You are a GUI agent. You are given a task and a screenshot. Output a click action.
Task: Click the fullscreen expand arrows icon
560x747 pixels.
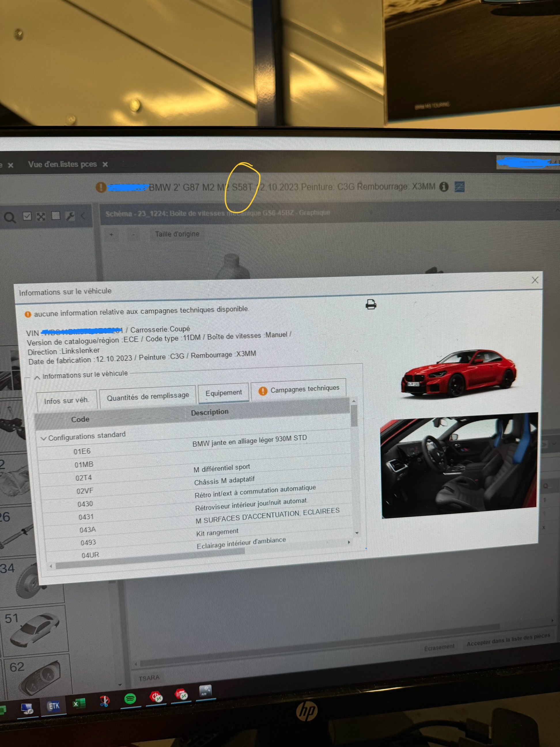[x=41, y=216]
